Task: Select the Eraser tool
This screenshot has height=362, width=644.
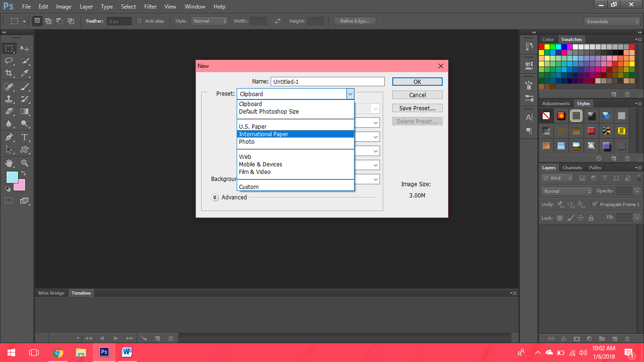Action: pos(9,111)
